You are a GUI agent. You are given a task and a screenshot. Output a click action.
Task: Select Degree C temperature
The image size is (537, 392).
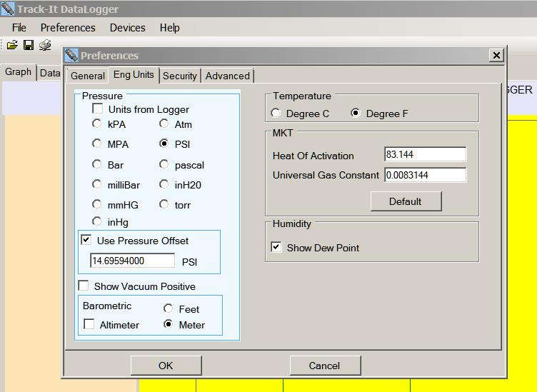point(276,113)
